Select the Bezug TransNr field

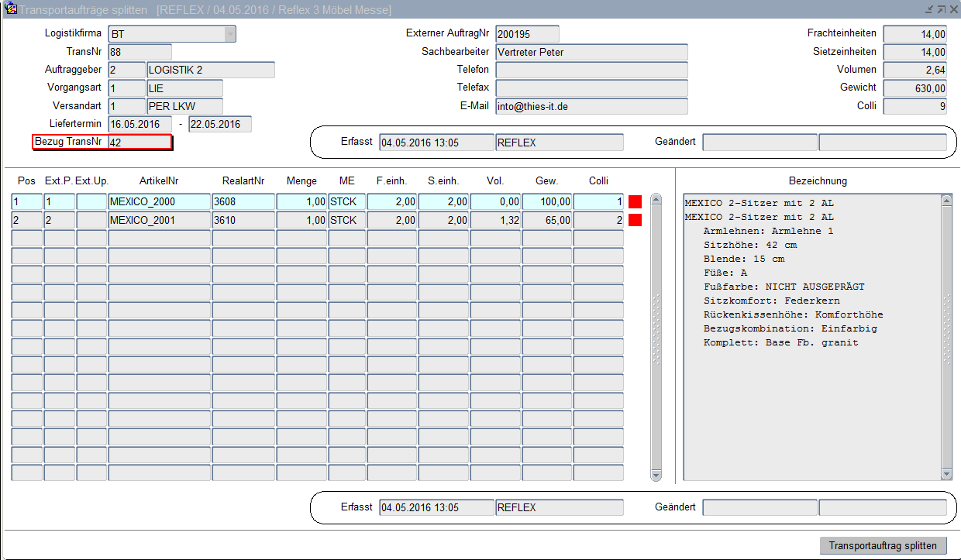click(139, 143)
